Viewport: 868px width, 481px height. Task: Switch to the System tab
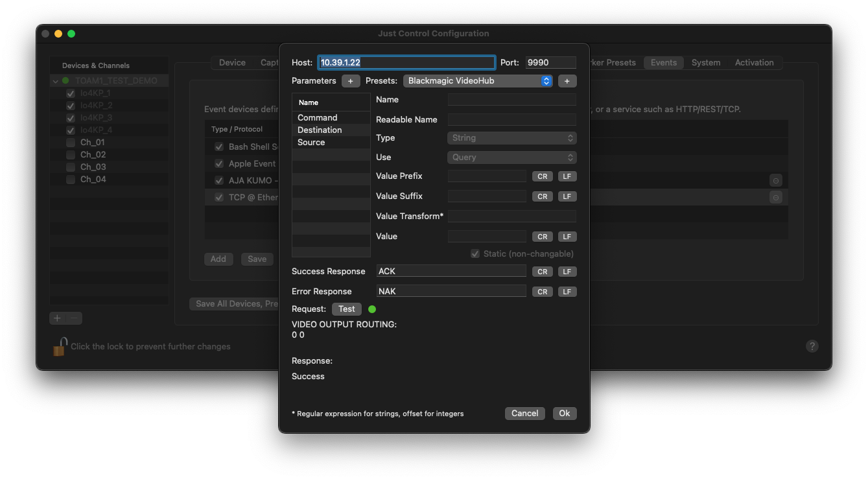pyautogui.click(x=706, y=63)
